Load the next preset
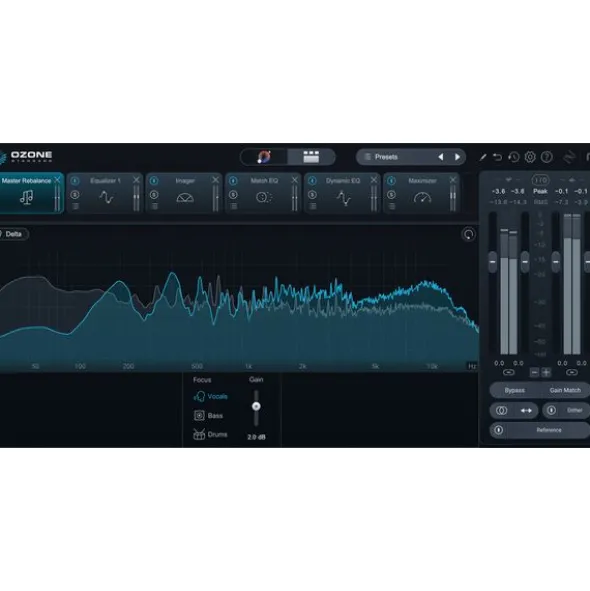 tap(457, 157)
